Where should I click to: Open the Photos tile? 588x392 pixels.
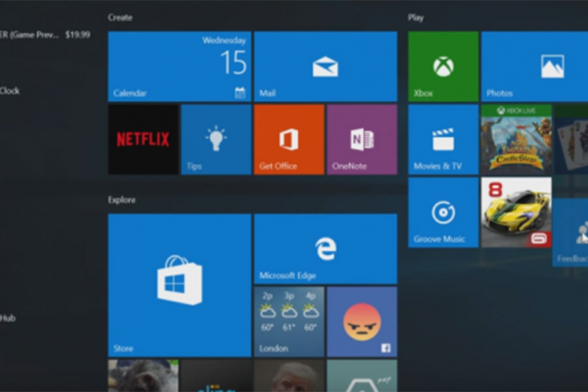(535, 67)
